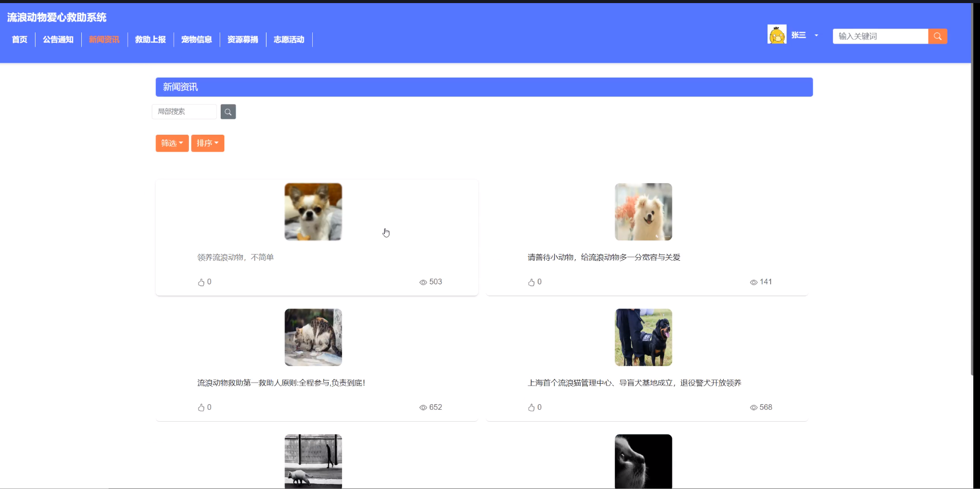
Task: Open 志愿活动 navigation item
Action: (289, 40)
